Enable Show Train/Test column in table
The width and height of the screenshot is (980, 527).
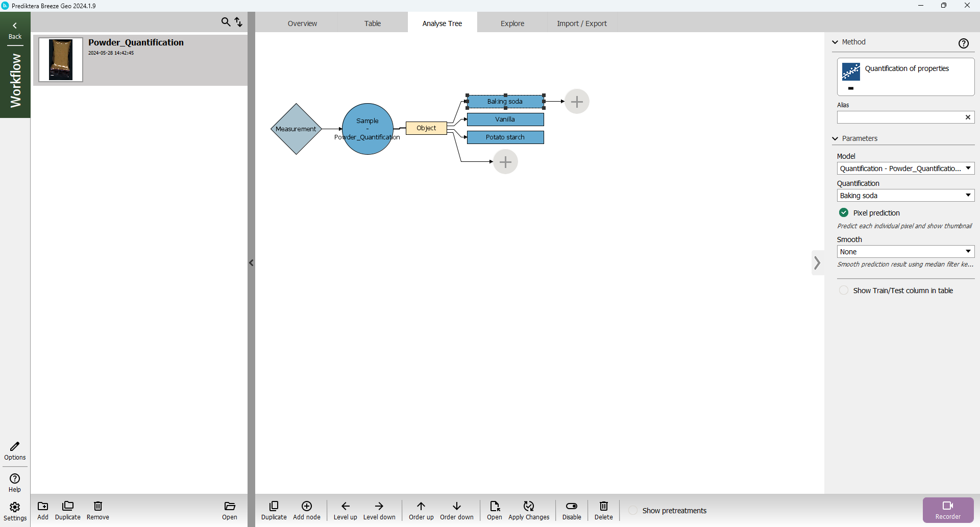point(844,291)
